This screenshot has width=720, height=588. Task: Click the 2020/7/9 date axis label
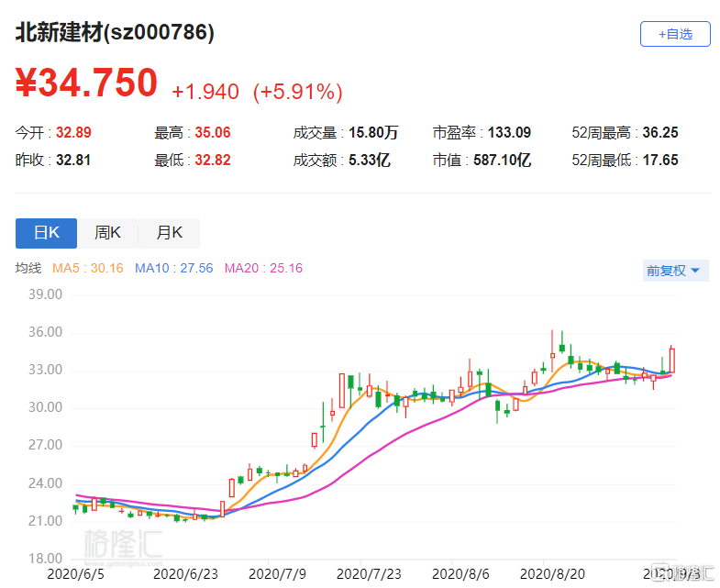pyautogui.click(x=277, y=574)
